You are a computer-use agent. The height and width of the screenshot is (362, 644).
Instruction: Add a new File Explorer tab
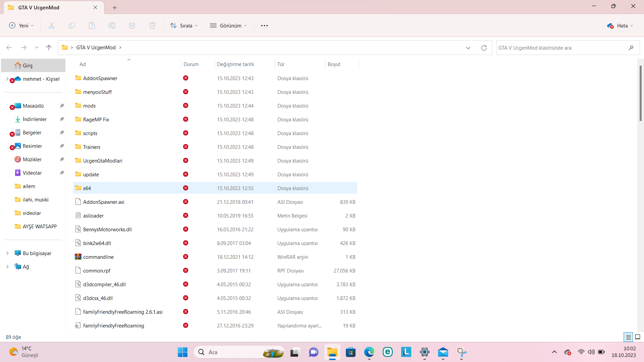[x=115, y=8]
